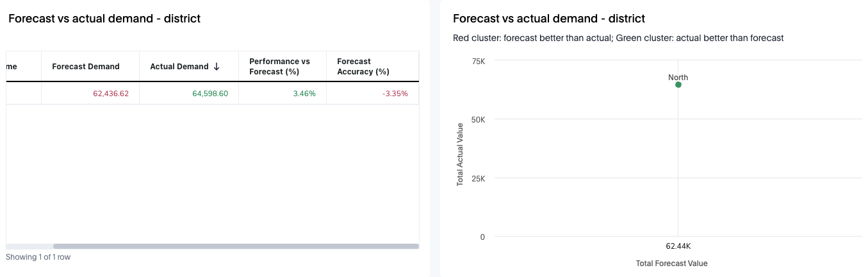
Task: Select the 62,436.62 forecast demand cell
Action: [x=111, y=94]
